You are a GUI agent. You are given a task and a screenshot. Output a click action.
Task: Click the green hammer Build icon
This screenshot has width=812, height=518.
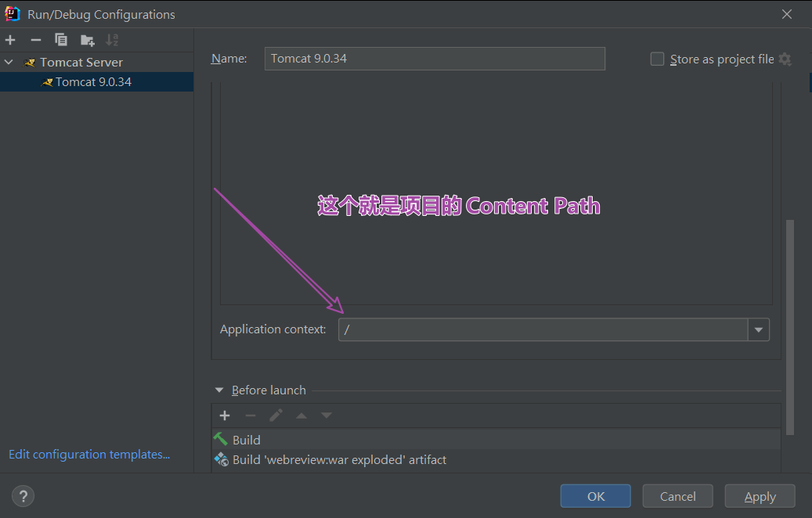[221, 439]
